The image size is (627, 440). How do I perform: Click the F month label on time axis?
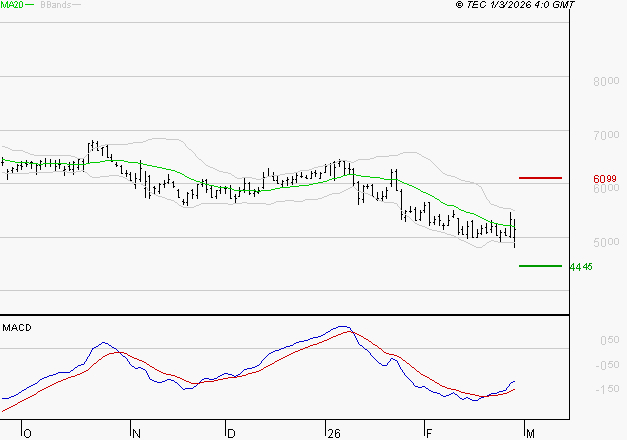tap(429, 434)
